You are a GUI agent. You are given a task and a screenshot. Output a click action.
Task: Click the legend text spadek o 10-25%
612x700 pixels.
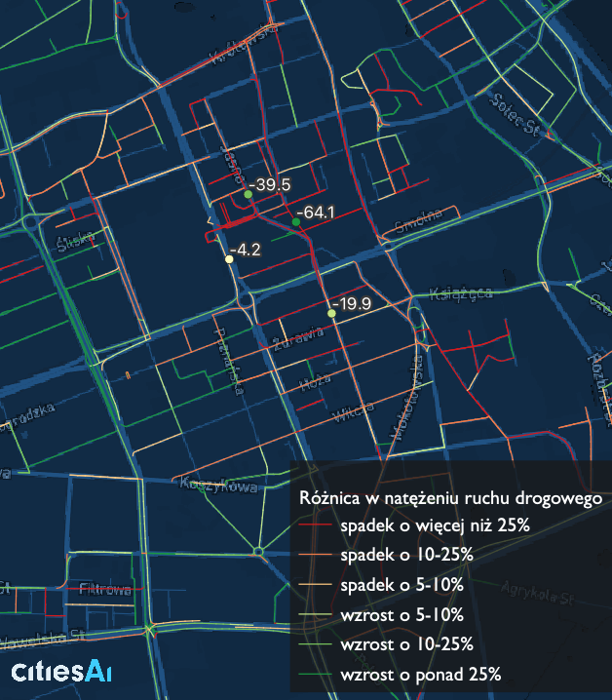407,555
